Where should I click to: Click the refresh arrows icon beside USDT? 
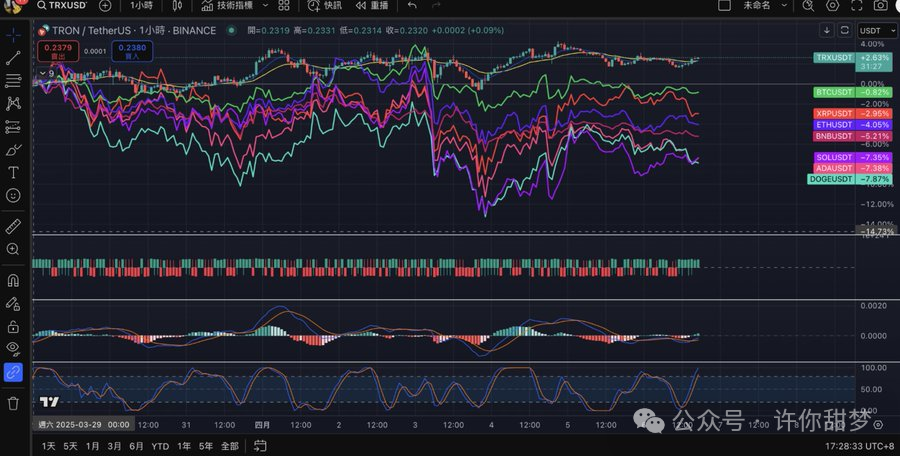pos(844,30)
